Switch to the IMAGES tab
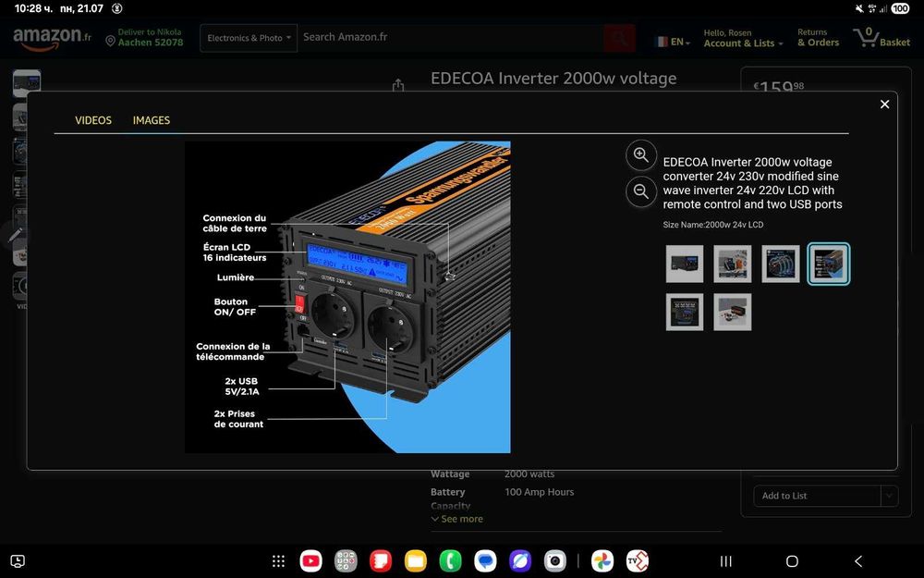 click(x=152, y=120)
